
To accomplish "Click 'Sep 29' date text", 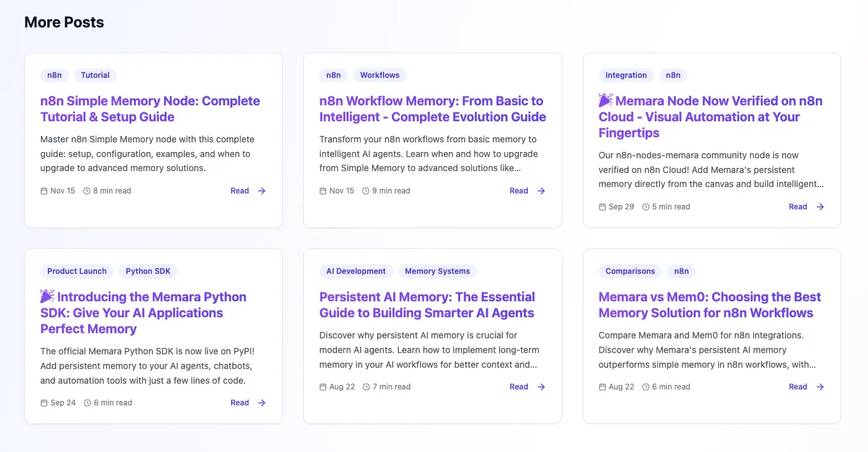I will pos(622,207).
